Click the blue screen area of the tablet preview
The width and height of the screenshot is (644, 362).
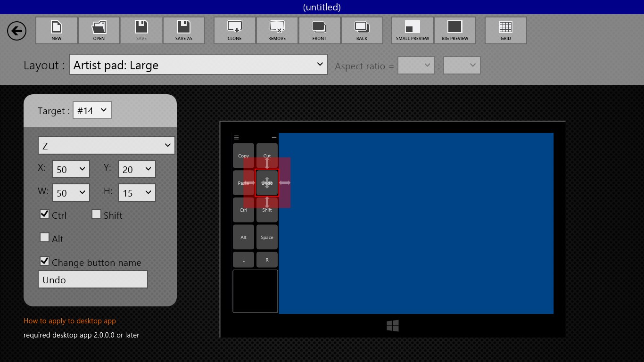pos(416,223)
